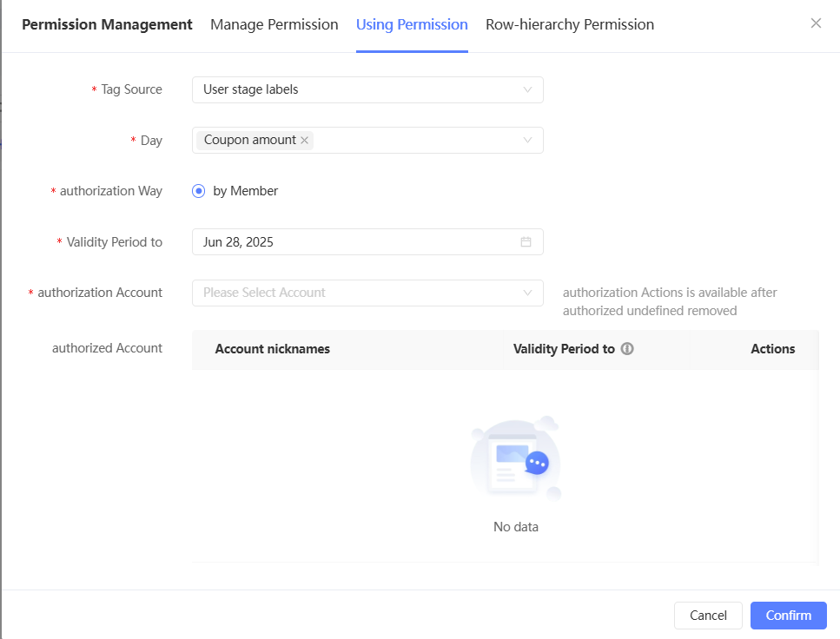
Task: Click the Confirm button
Action: [788, 616]
